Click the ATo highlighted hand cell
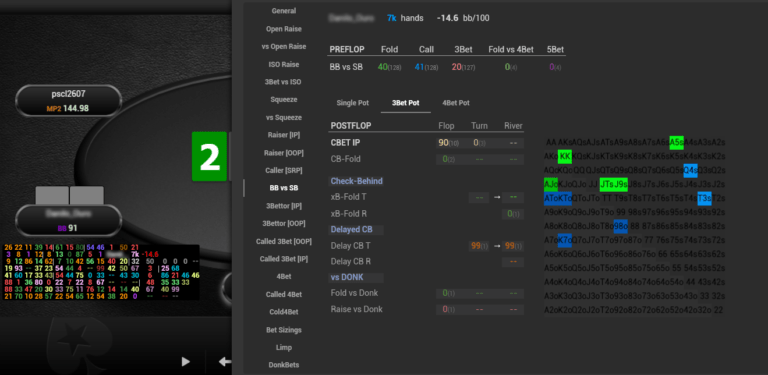This screenshot has width=768, height=375. point(551,198)
